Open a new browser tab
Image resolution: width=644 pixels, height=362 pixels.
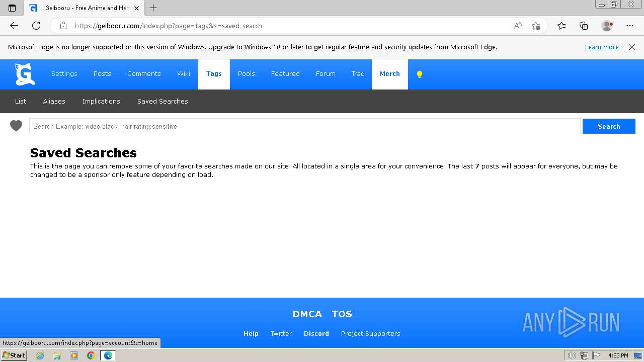[x=153, y=8]
